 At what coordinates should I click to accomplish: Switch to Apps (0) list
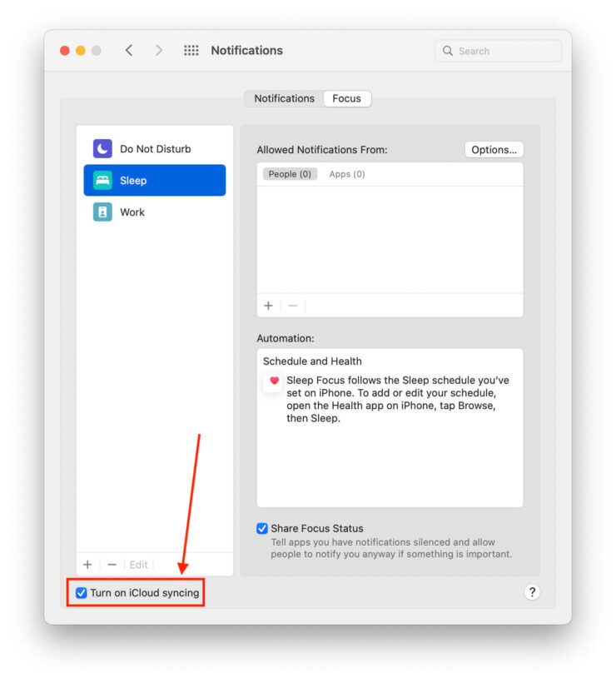pyautogui.click(x=347, y=174)
